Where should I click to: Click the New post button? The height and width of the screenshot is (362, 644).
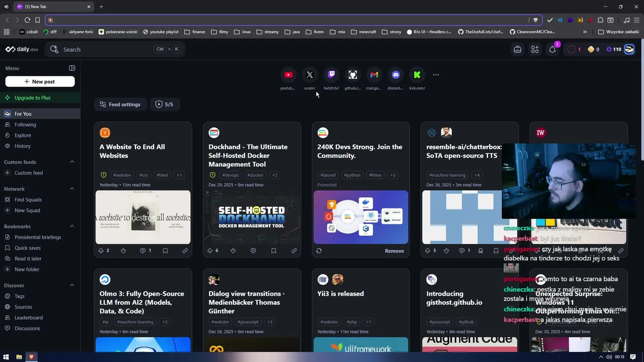(40, 81)
